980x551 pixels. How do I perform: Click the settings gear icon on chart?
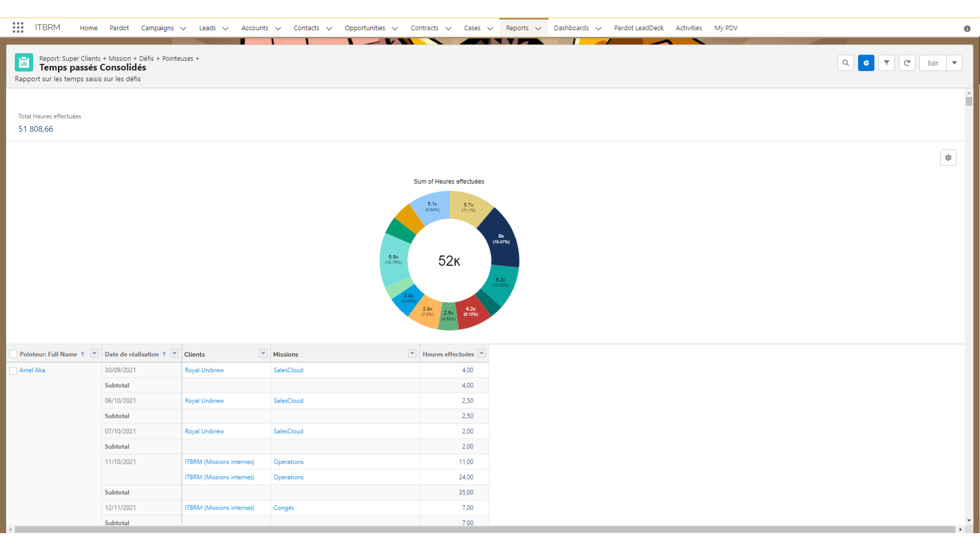pyautogui.click(x=948, y=158)
